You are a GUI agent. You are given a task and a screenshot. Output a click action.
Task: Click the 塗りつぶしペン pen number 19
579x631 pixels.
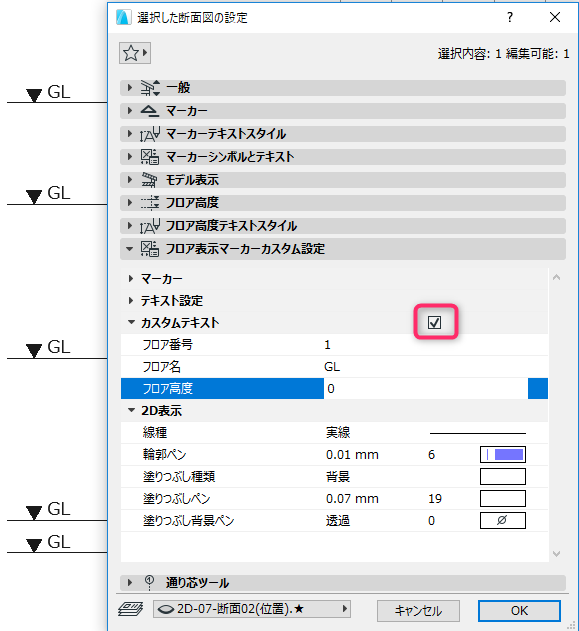(x=435, y=499)
